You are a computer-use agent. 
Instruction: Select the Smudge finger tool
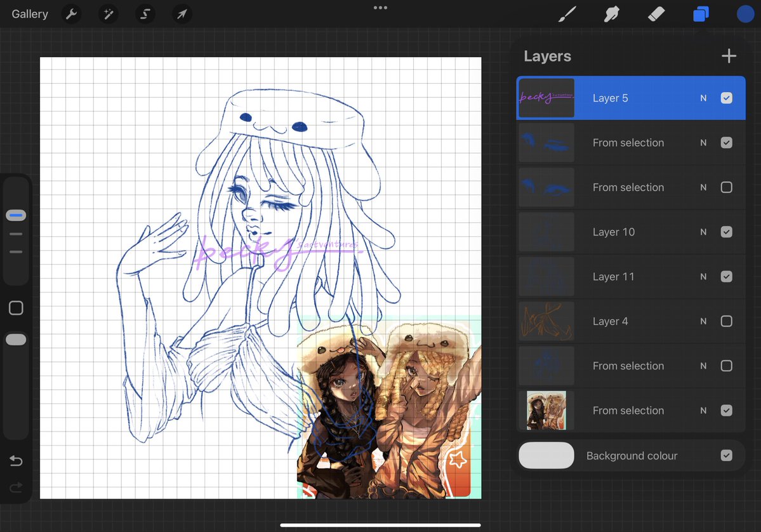[611, 14]
